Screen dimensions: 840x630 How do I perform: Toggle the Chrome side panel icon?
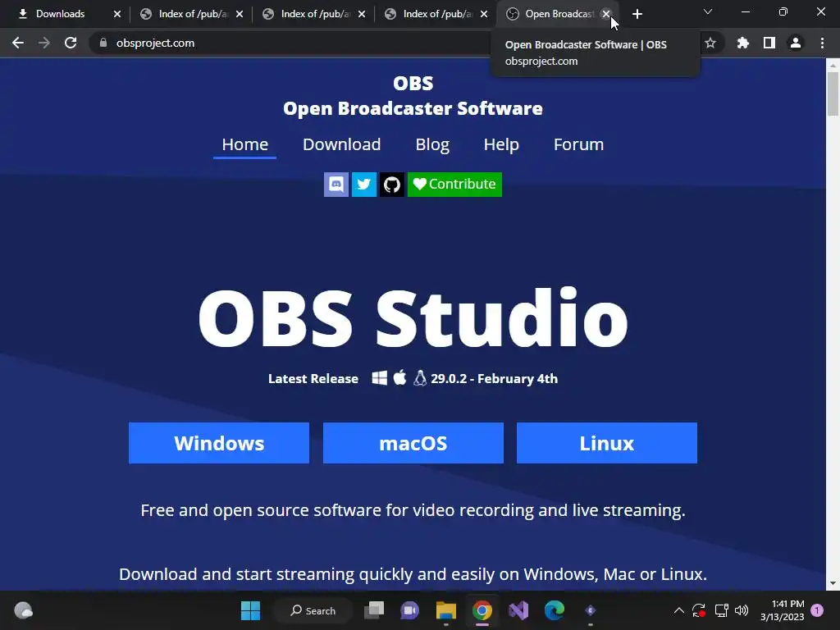click(x=769, y=43)
